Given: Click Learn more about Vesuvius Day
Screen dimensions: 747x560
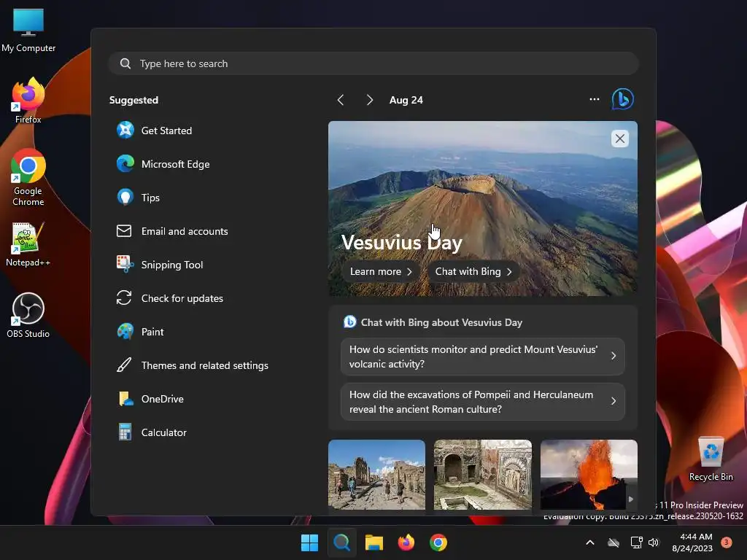Looking at the screenshot, I should [x=380, y=271].
